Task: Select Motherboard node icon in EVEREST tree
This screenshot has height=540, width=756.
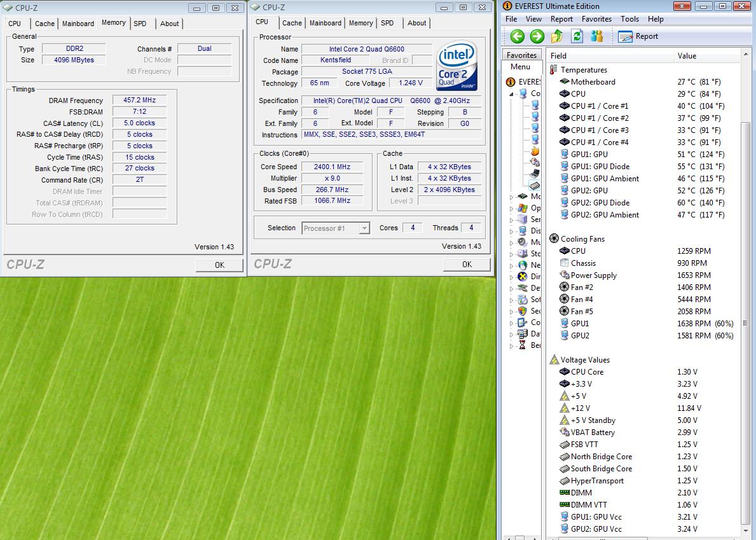Action: (522, 197)
